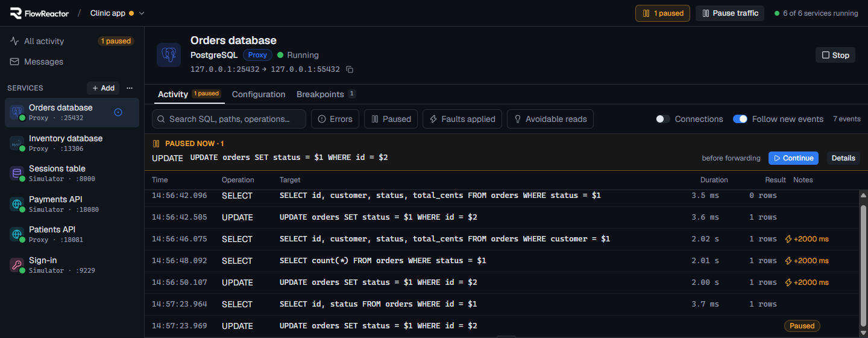The width and height of the screenshot is (868, 338).
Task: Click the Payments API globe icon
Action: tap(17, 204)
